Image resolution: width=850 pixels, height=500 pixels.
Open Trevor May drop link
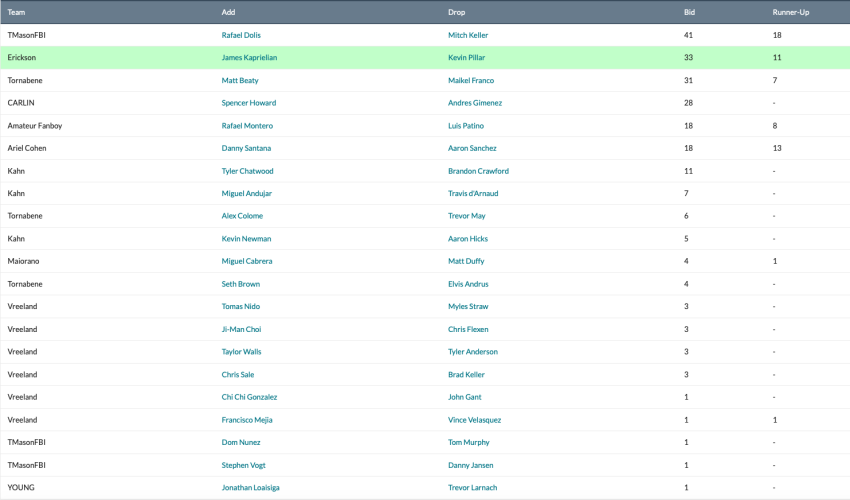coord(466,216)
